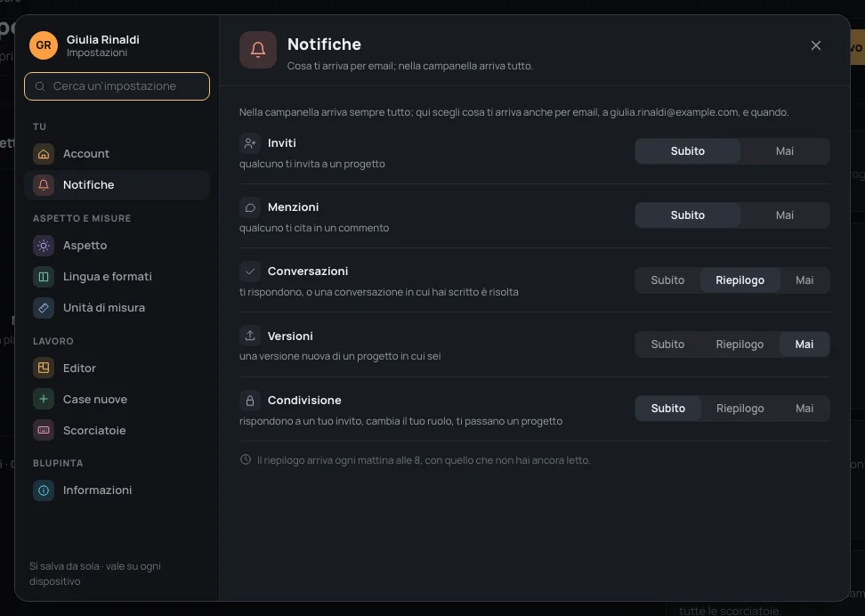Click the Condivisione lock icon
This screenshot has height=616, width=865.
tap(250, 401)
